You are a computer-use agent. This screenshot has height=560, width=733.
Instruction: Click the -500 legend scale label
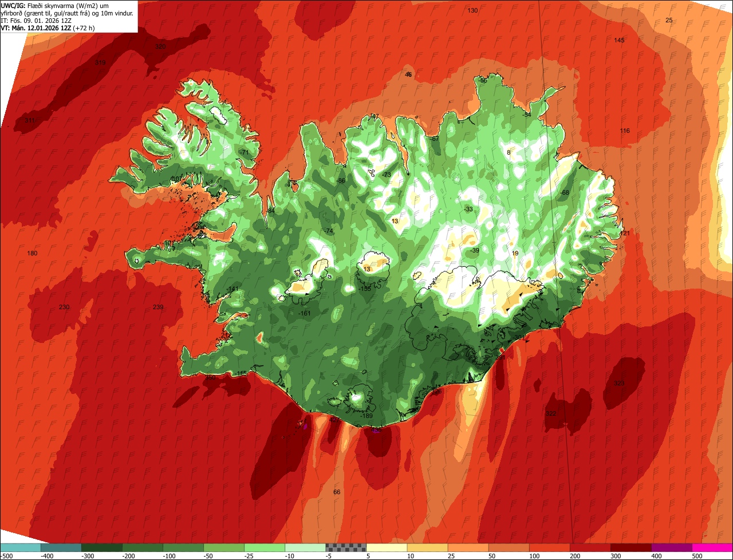pos(6,556)
